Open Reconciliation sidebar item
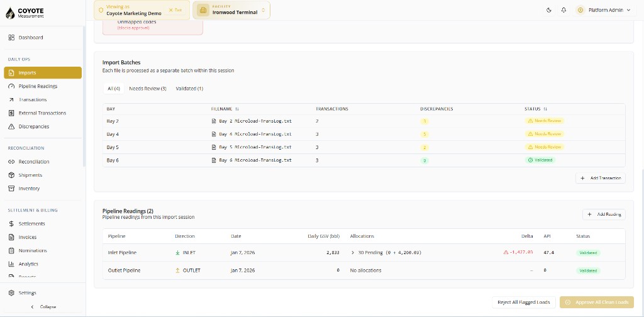Image resolution: width=644 pixels, height=317 pixels. click(43, 162)
